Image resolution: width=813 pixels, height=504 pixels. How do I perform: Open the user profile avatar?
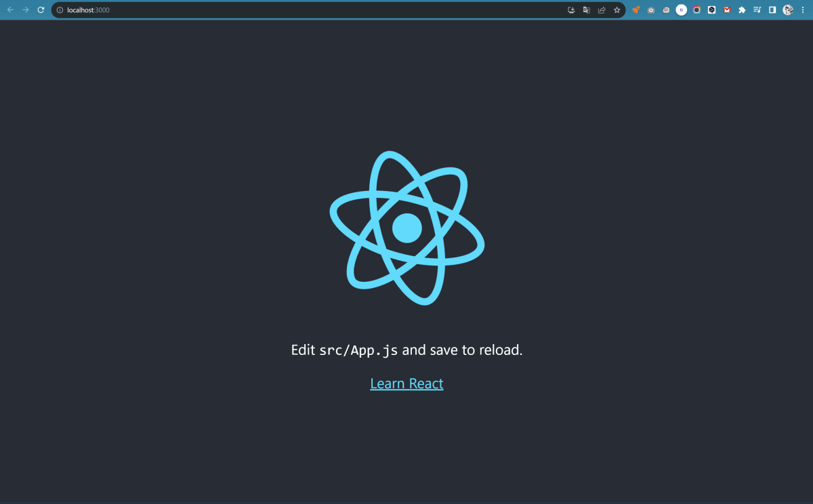(788, 10)
